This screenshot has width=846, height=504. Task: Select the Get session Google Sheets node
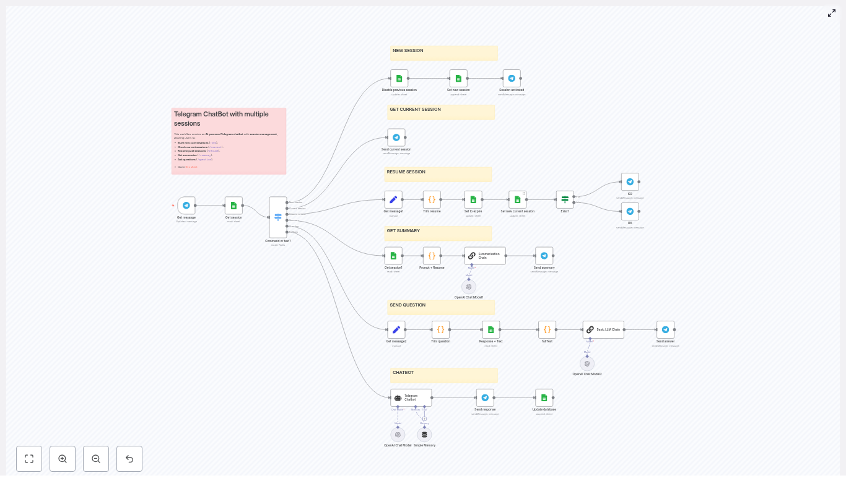point(233,206)
